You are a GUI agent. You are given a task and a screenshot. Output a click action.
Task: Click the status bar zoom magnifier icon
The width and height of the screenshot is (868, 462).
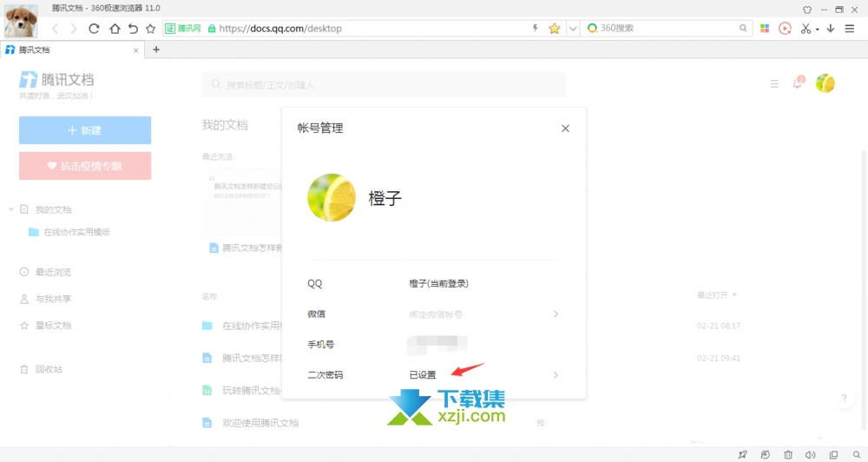pyautogui.click(x=857, y=455)
